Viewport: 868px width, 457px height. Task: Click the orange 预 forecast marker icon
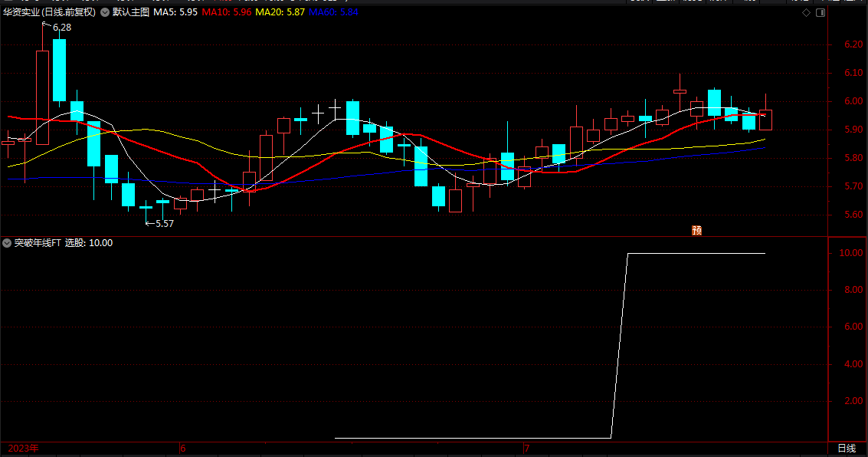pos(697,231)
